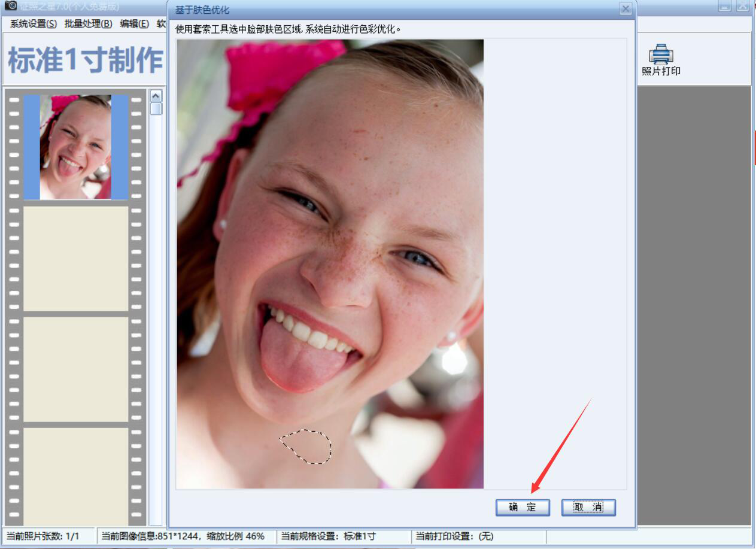The height and width of the screenshot is (549, 756).
Task: Open the 编辑 menu
Action: point(134,24)
